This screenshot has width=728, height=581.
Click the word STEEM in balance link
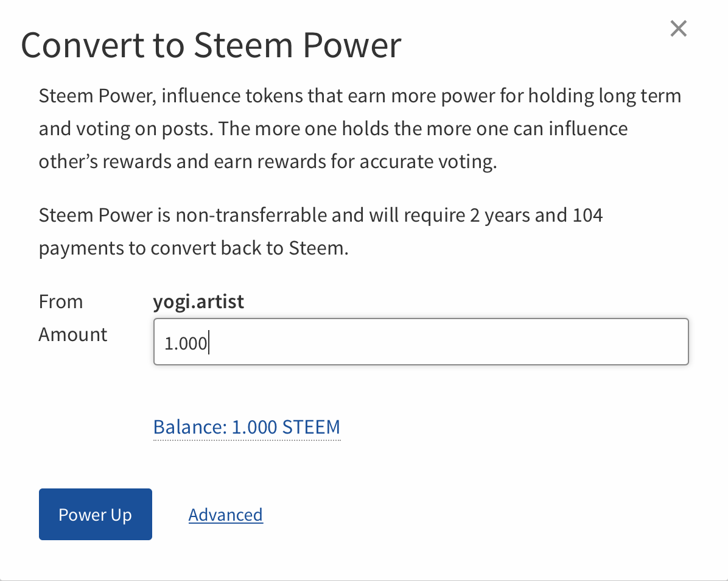pyautogui.click(x=311, y=427)
